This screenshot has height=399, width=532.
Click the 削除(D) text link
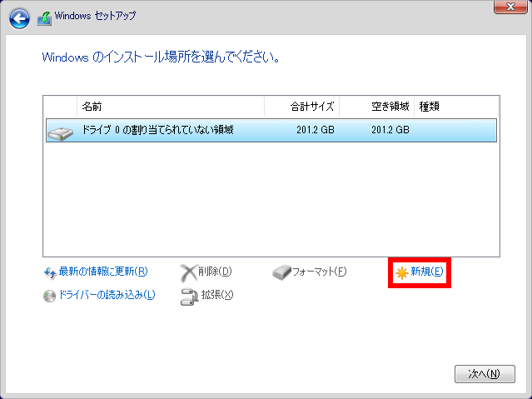[x=216, y=272]
